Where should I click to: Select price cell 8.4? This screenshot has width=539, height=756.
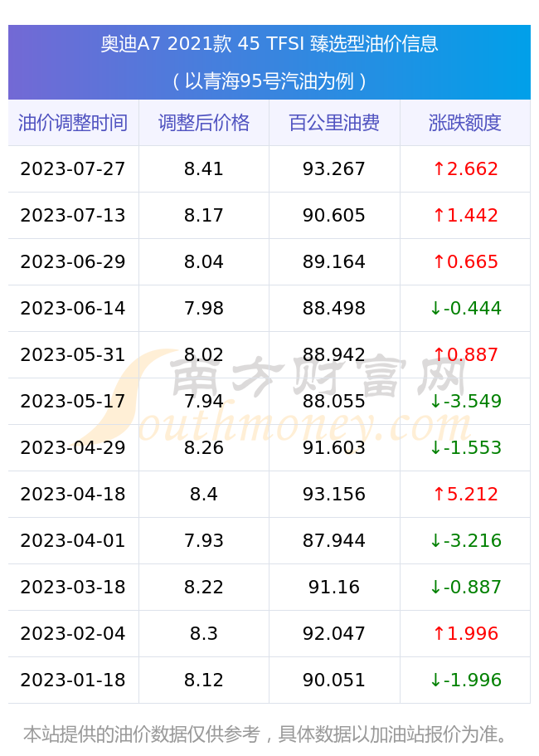tap(204, 495)
